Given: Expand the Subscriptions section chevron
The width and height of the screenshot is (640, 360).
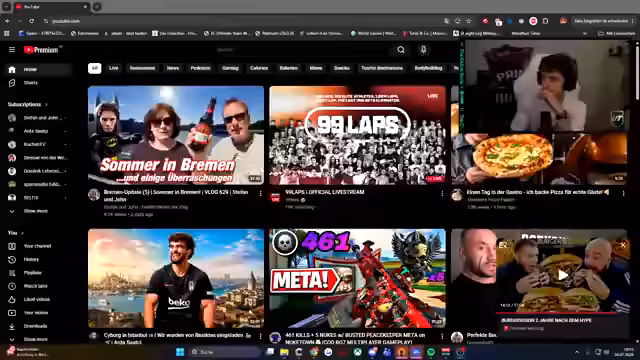Looking at the screenshot, I should point(47,104).
